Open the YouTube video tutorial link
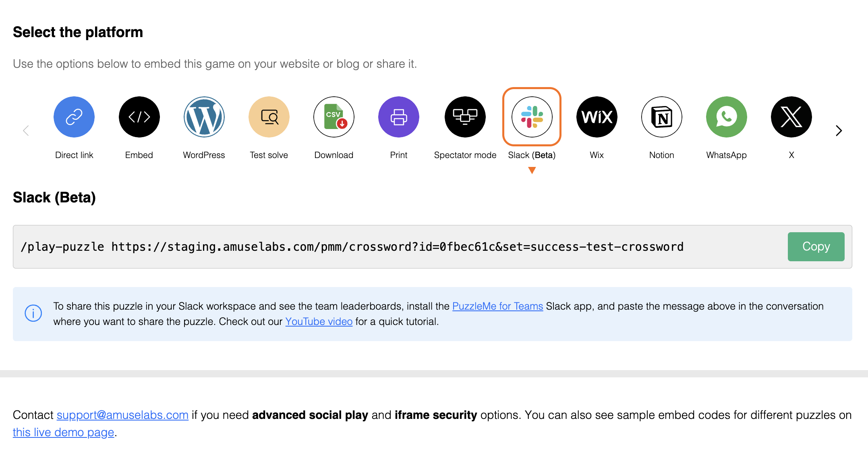Viewport: 868px width, 458px height. (x=319, y=322)
